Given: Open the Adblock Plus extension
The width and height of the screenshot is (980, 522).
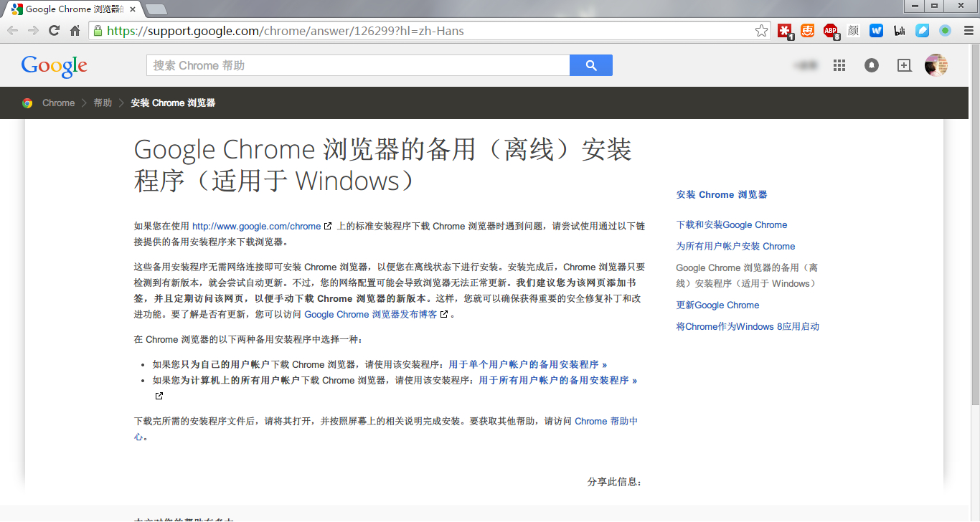Looking at the screenshot, I should (x=831, y=31).
